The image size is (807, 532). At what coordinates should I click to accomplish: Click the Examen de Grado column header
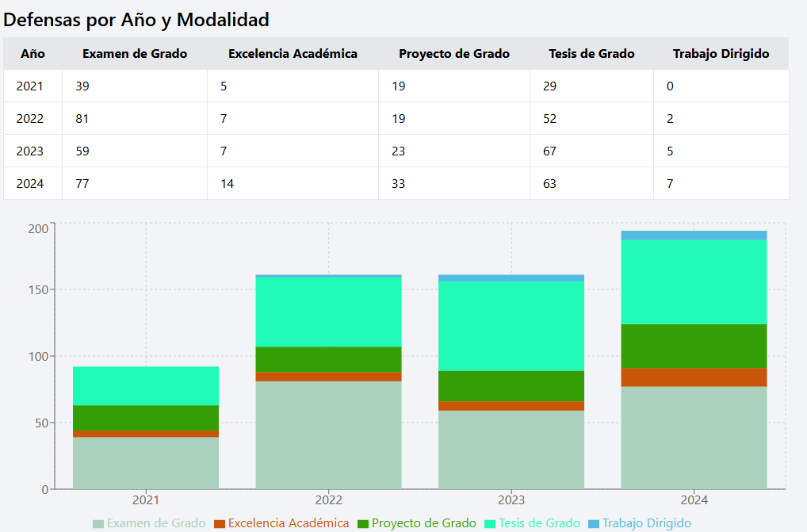click(x=135, y=53)
